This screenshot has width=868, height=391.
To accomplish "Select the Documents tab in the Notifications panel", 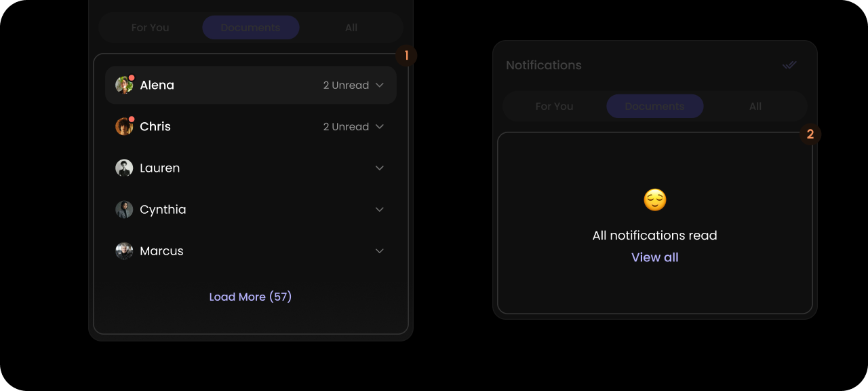I will (655, 107).
